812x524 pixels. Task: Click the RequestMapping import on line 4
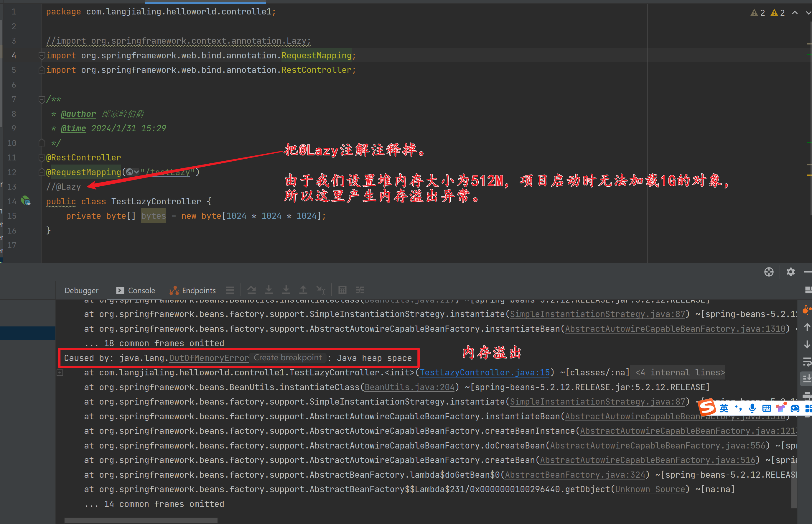click(x=316, y=55)
